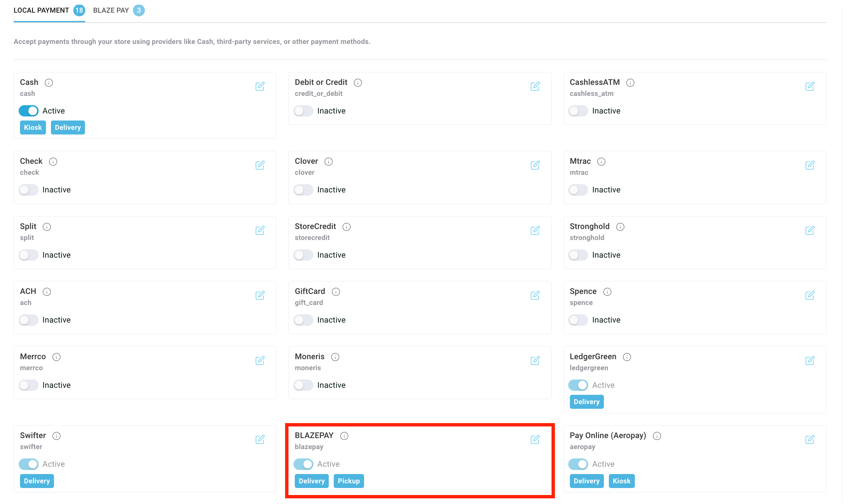Edit the Swifter payment method

point(260,439)
